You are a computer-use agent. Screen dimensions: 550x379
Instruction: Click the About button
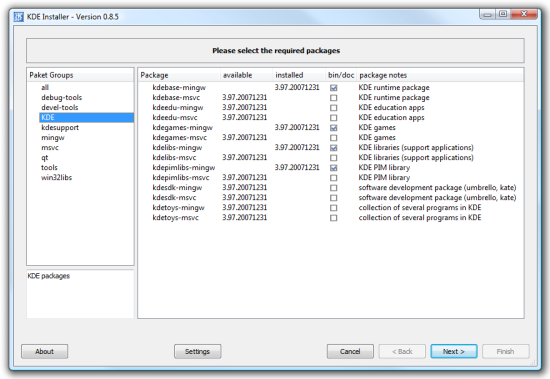(45, 351)
